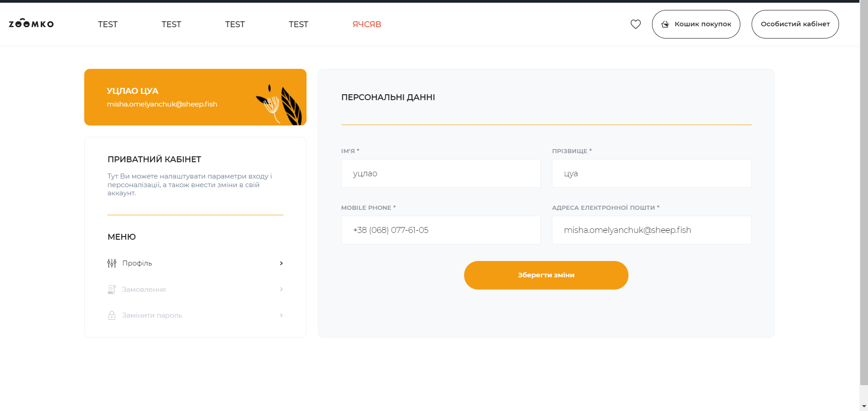Open the fourth TEST menu item
868x411 pixels.
point(298,24)
